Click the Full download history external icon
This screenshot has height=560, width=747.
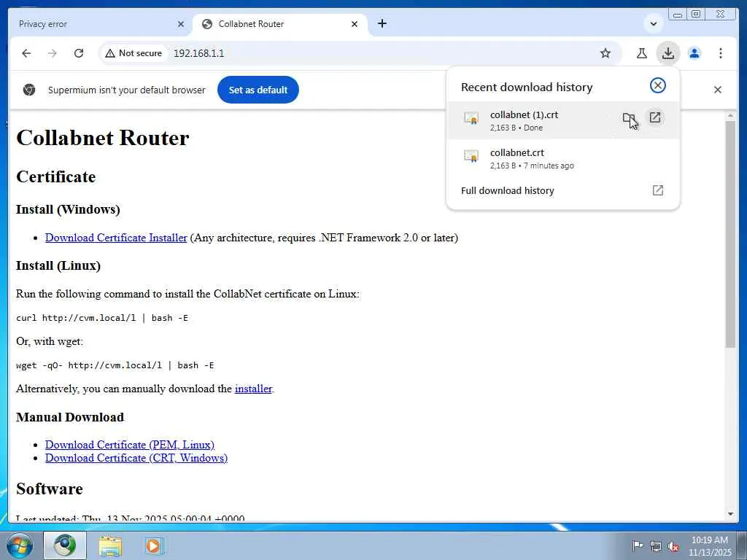[x=657, y=190]
